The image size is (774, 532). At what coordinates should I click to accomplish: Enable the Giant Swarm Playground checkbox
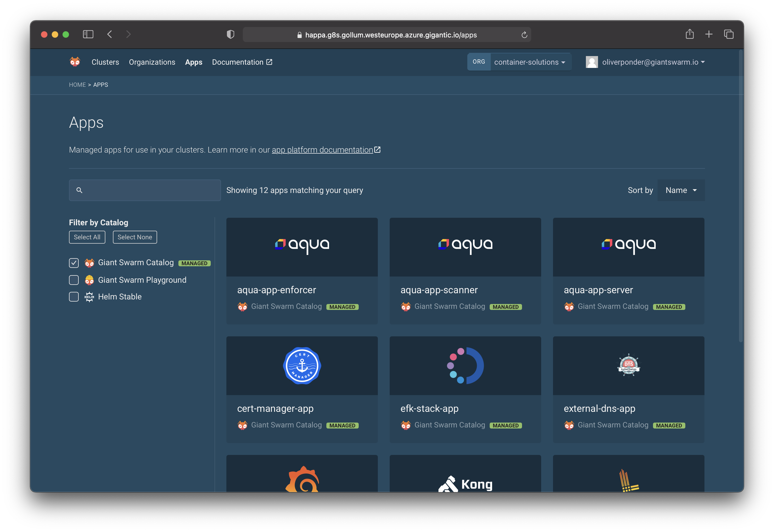(74, 280)
